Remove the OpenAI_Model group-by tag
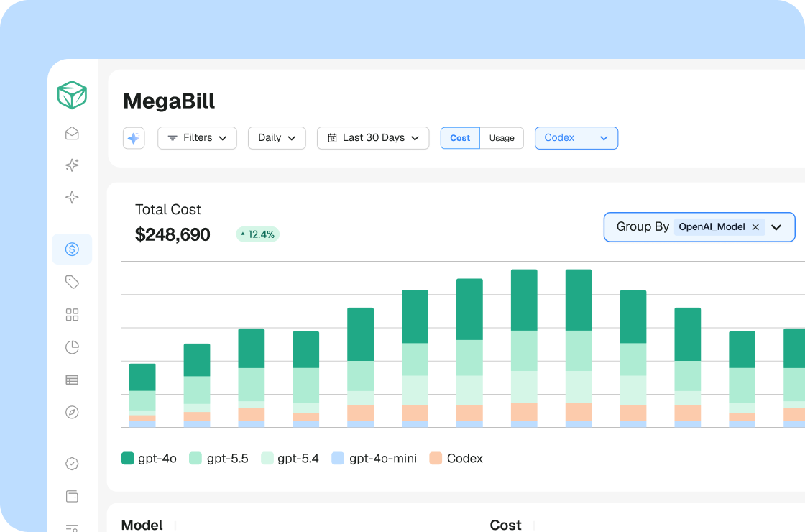Screen dimensions: 805x532 click(x=755, y=227)
